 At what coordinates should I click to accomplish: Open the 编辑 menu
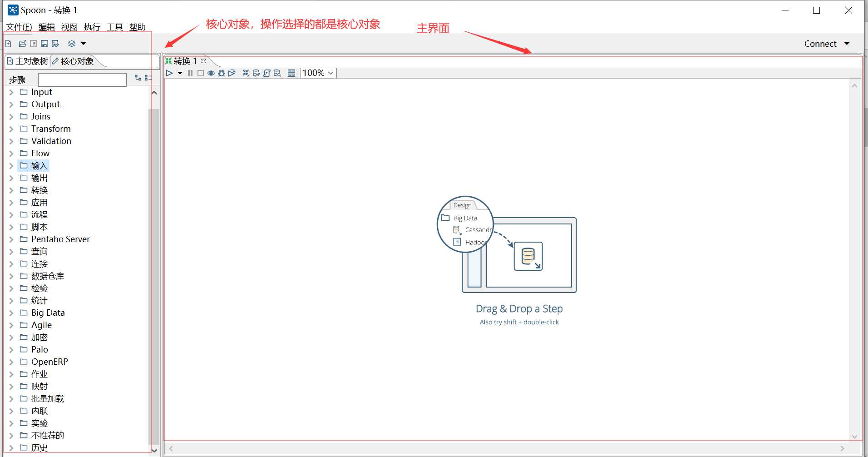[x=47, y=27]
